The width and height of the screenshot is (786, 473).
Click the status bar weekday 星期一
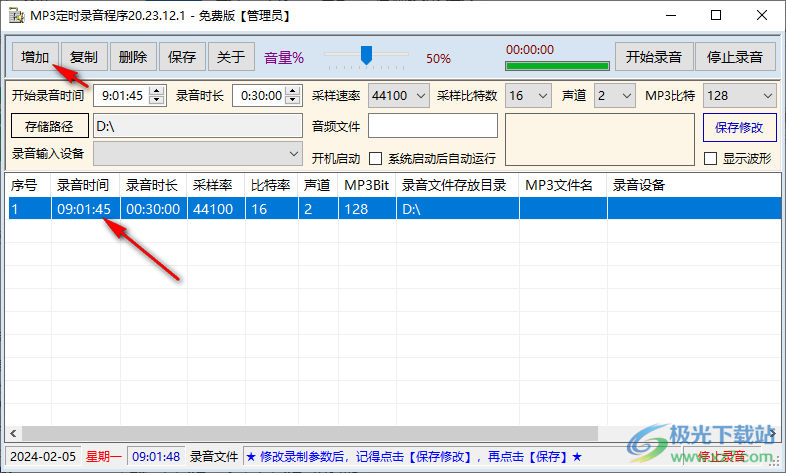click(103, 456)
